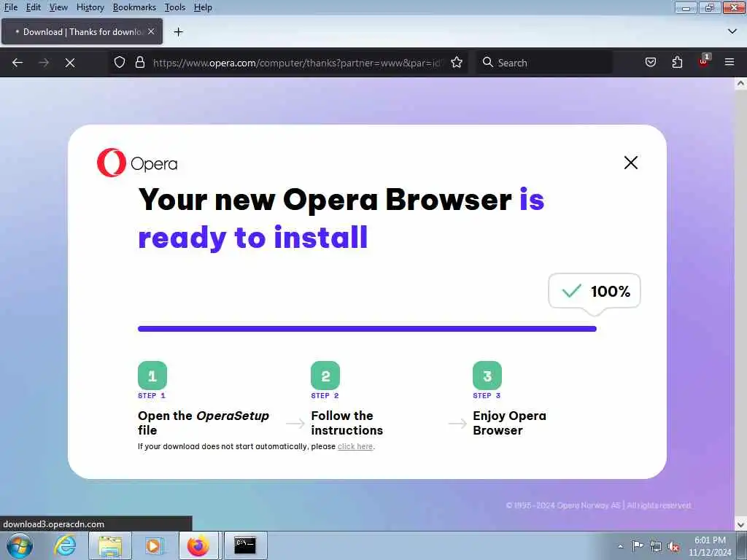
Task: Click 'Enjoy Opera Browser' text
Action: pyautogui.click(x=509, y=422)
